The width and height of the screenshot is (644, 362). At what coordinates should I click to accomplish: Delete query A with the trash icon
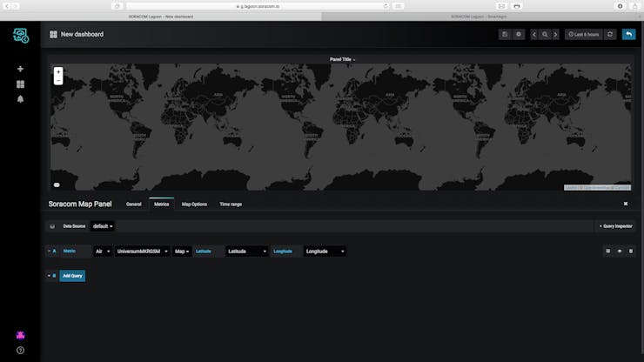[630, 251]
